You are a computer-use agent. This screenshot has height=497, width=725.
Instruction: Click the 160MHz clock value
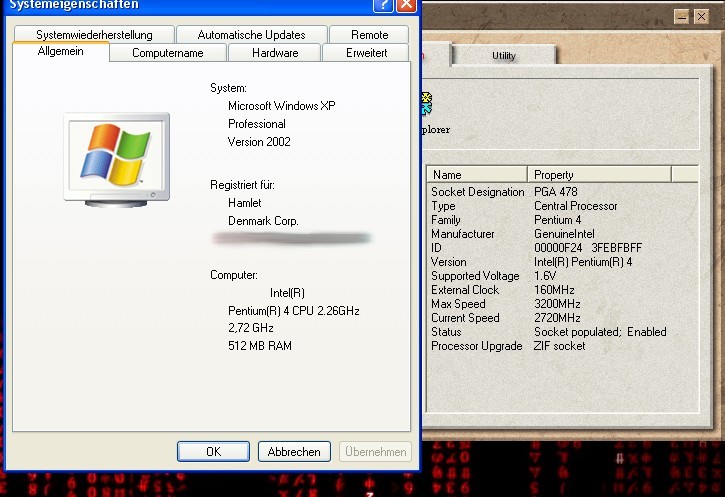coord(554,290)
